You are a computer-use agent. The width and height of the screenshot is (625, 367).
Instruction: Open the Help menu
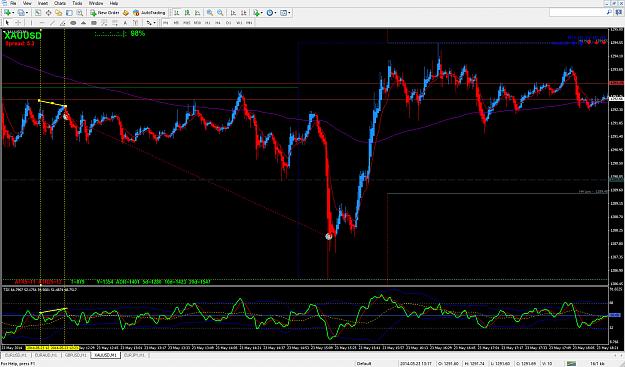point(114,3)
